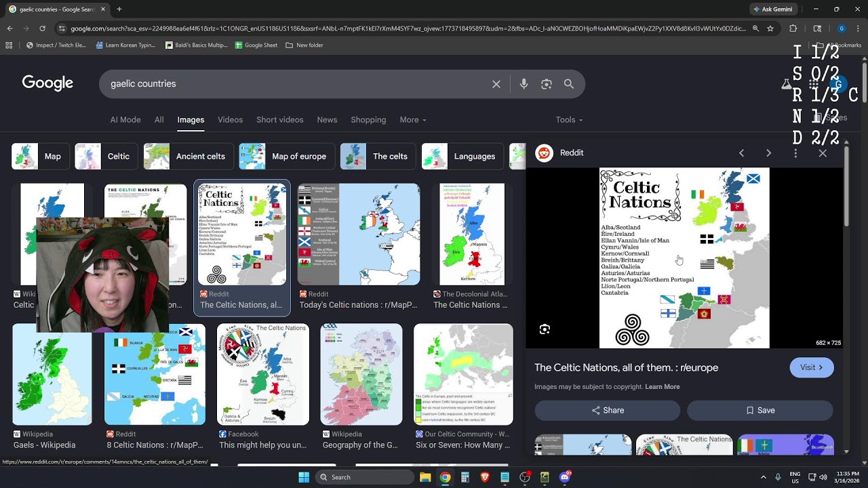This screenshot has height=488, width=868.
Task: Open Discord from the taskbar
Action: point(565,477)
